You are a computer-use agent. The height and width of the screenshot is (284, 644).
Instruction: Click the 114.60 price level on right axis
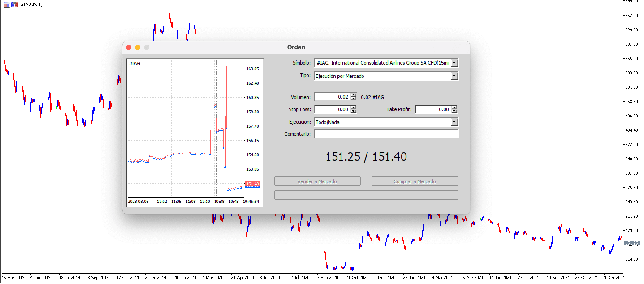(x=631, y=259)
